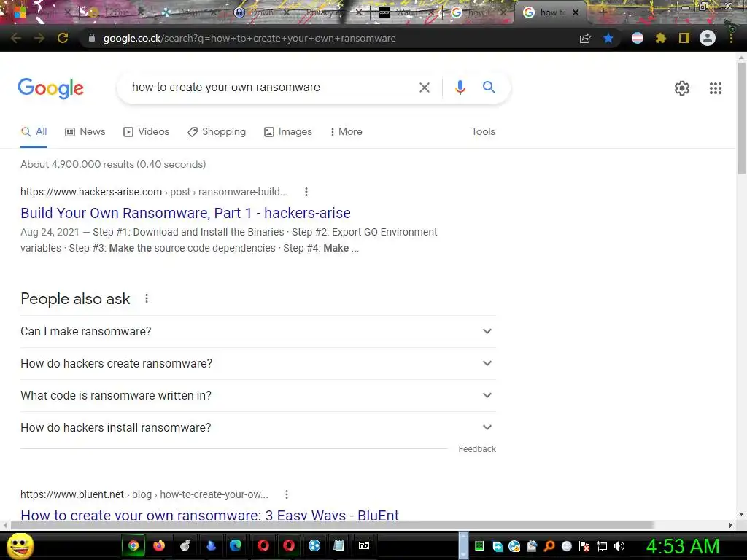
Task: Toggle the bookmark star for this page
Action: [x=608, y=38]
